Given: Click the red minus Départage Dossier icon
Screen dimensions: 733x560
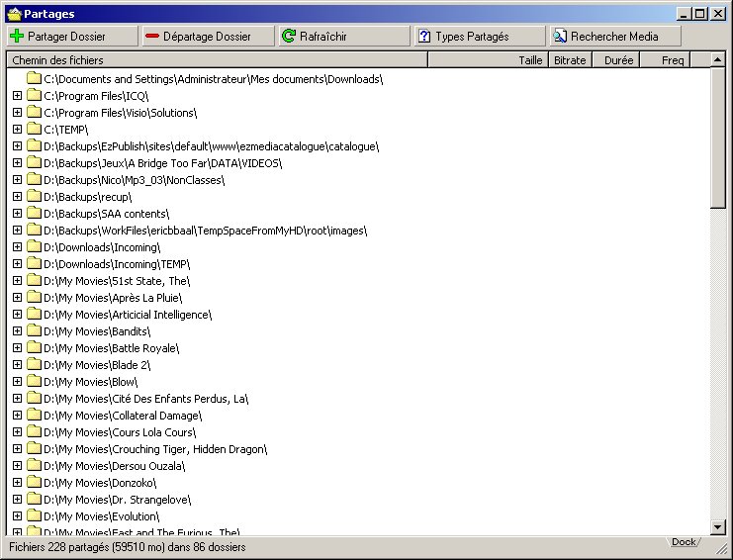Looking at the screenshot, I should tap(151, 36).
